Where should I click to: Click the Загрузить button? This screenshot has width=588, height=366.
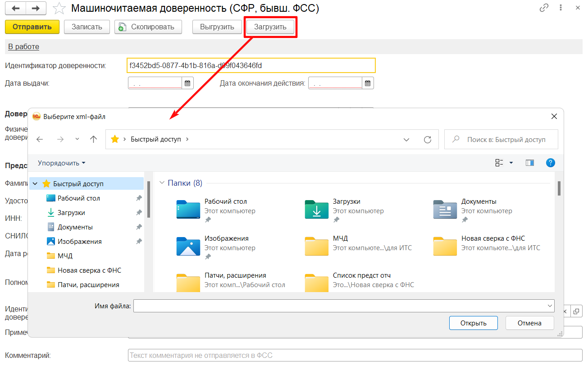click(270, 27)
